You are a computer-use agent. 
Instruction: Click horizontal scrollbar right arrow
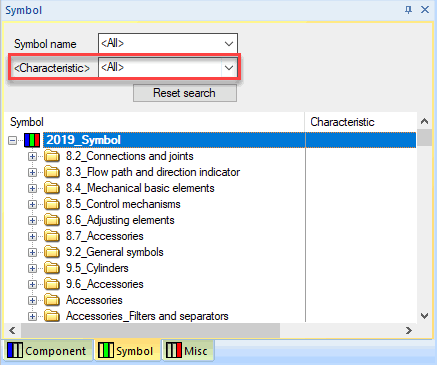pyautogui.click(x=409, y=330)
